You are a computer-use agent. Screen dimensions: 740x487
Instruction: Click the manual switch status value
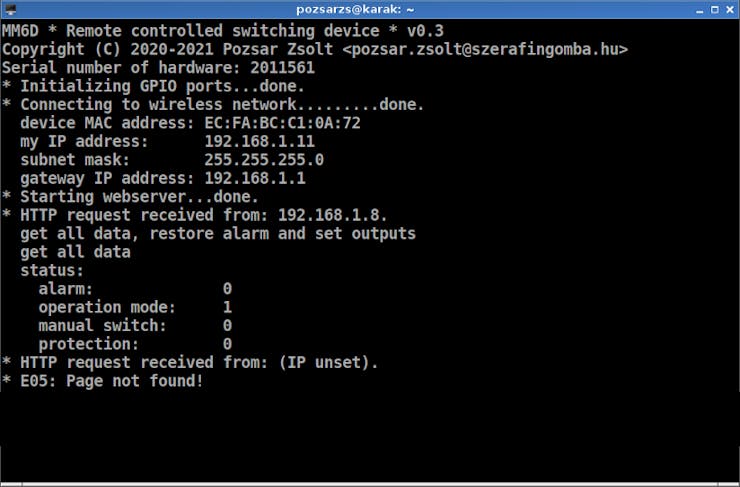pyautogui.click(x=227, y=326)
